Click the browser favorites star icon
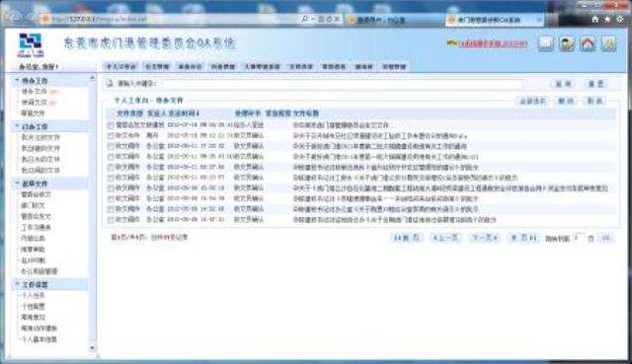 (x=607, y=19)
